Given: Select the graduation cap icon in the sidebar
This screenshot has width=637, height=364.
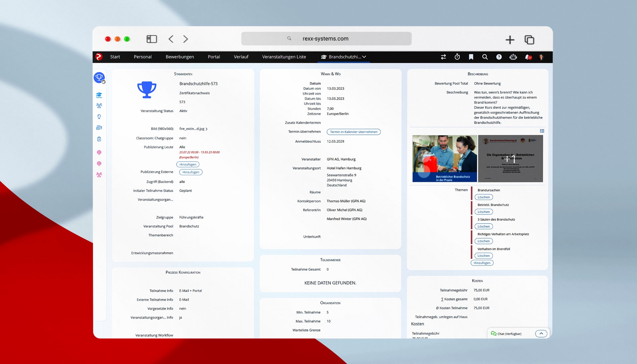Looking at the screenshot, I should coord(99,95).
